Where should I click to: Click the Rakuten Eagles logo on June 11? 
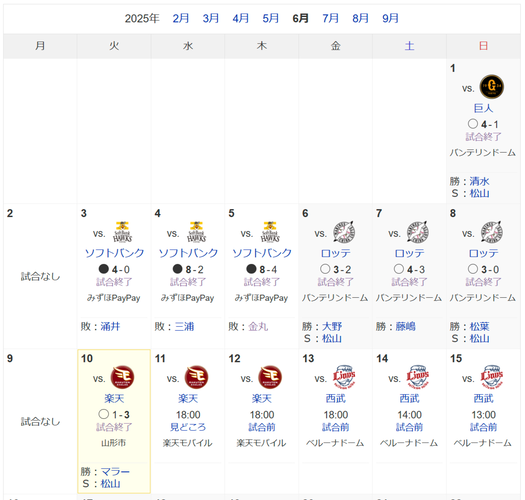tap(197, 377)
